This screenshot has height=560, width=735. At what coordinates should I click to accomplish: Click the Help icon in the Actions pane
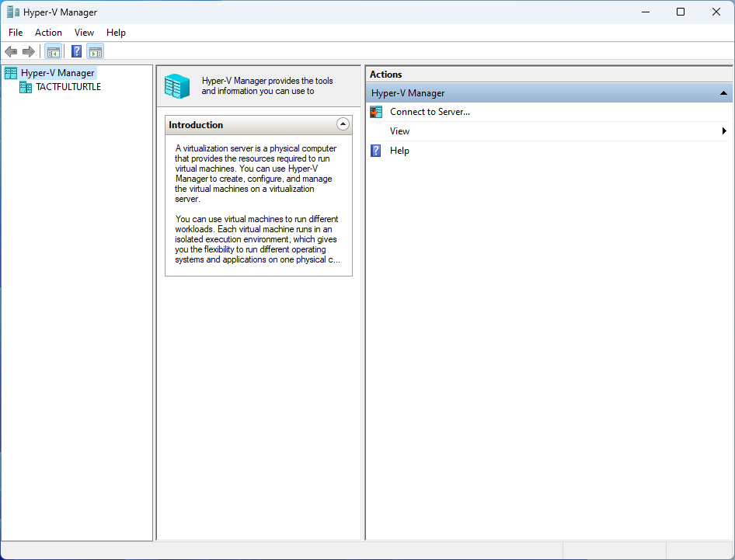[376, 150]
